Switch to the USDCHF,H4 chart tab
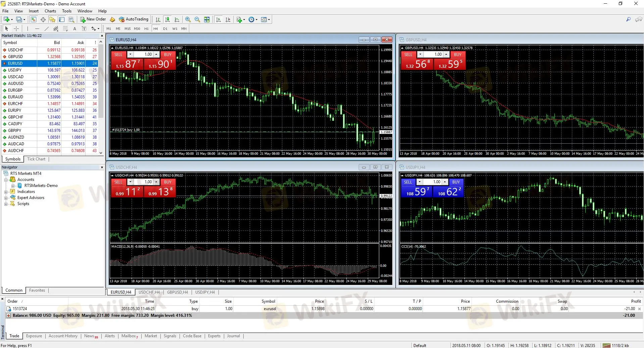 [x=149, y=292]
